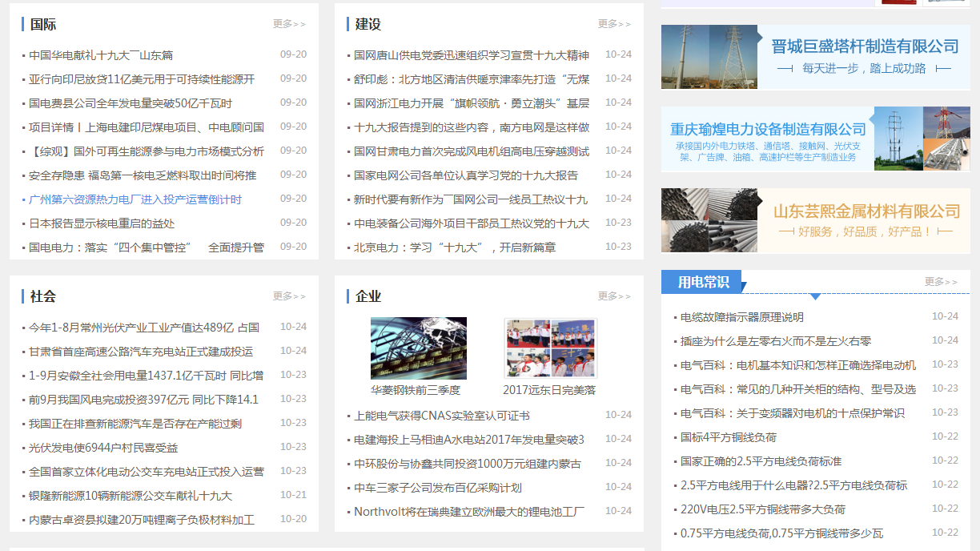Click the 国际 section heading

click(43, 25)
